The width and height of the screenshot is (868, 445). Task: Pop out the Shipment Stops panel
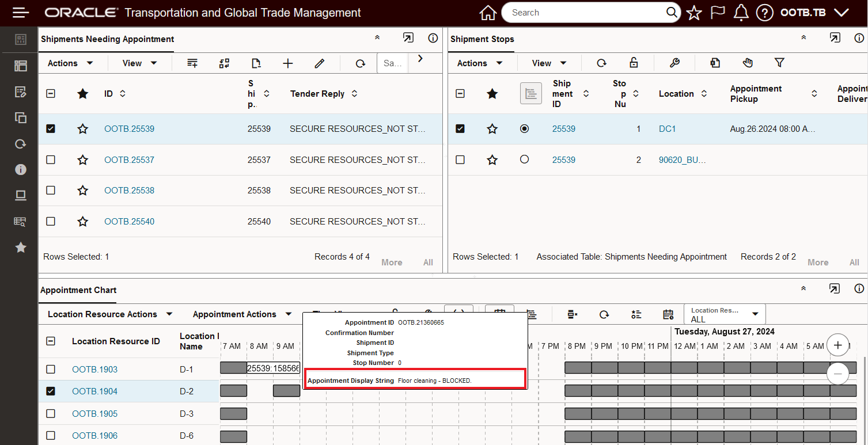click(x=835, y=38)
